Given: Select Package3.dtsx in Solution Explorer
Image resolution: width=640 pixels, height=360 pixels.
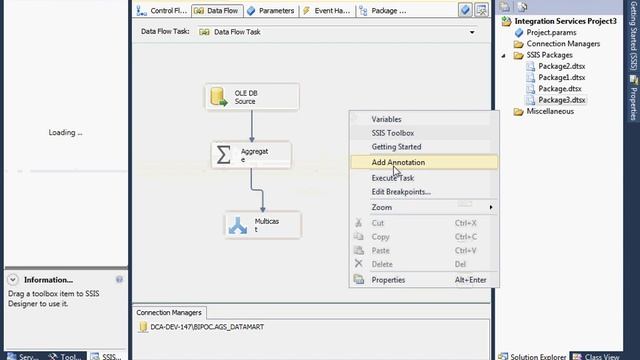Looking at the screenshot, I should coord(562,100).
